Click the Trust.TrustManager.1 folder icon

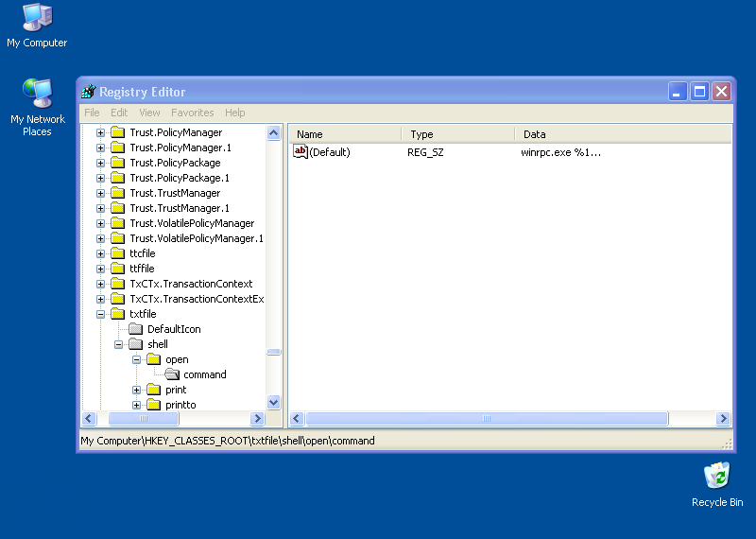tap(117, 208)
